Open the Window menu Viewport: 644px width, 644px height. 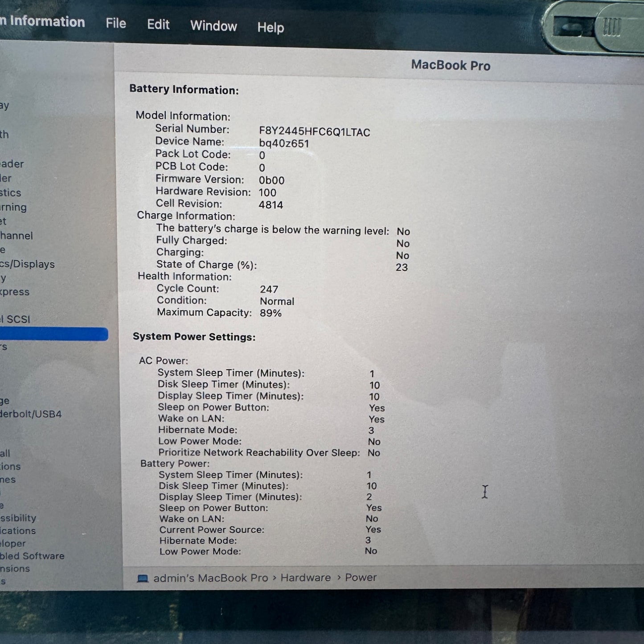click(x=213, y=26)
